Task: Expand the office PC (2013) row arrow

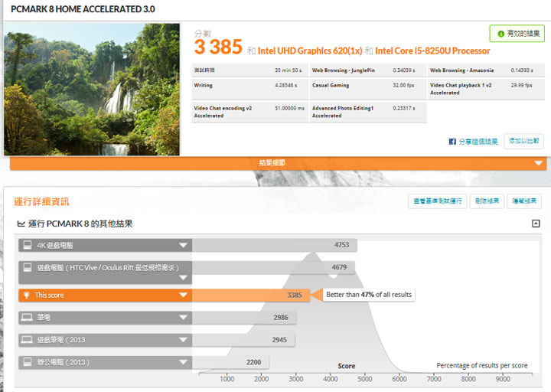Action: pyautogui.click(x=183, y=361)
